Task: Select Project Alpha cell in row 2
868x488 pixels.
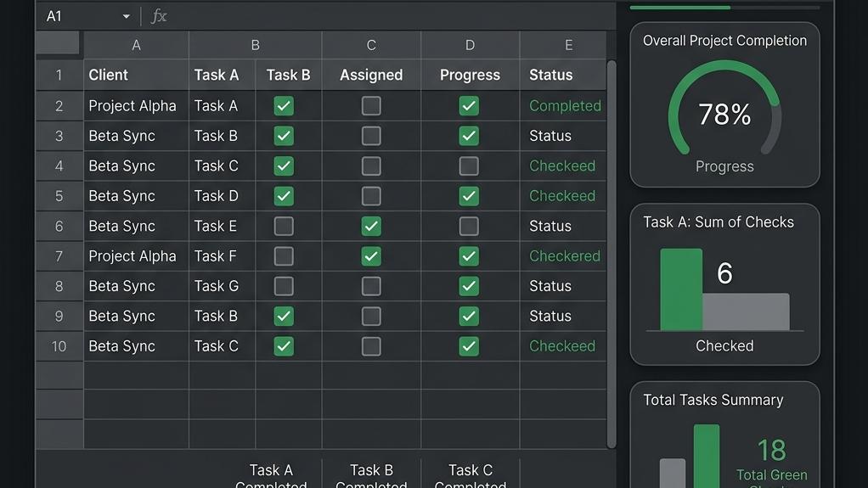Action: [136, 106]
